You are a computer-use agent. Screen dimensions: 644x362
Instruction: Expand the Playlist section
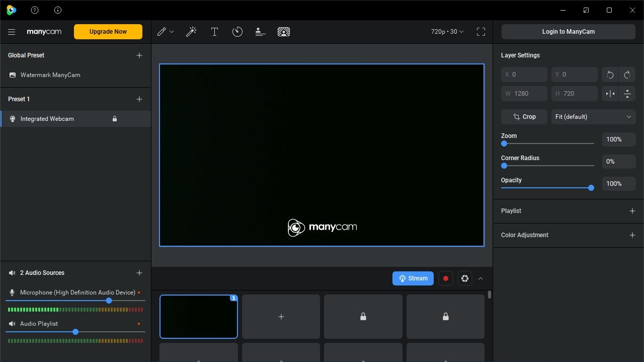pos(632,211)
